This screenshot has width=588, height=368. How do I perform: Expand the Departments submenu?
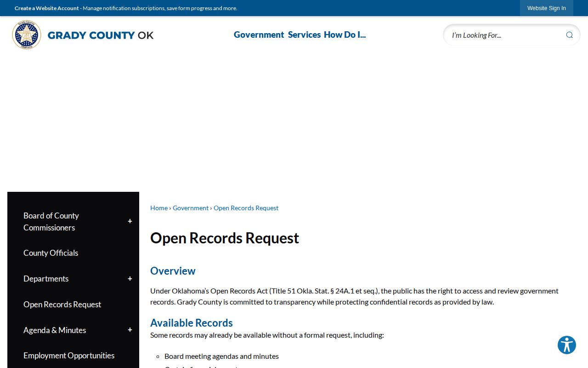130,279
